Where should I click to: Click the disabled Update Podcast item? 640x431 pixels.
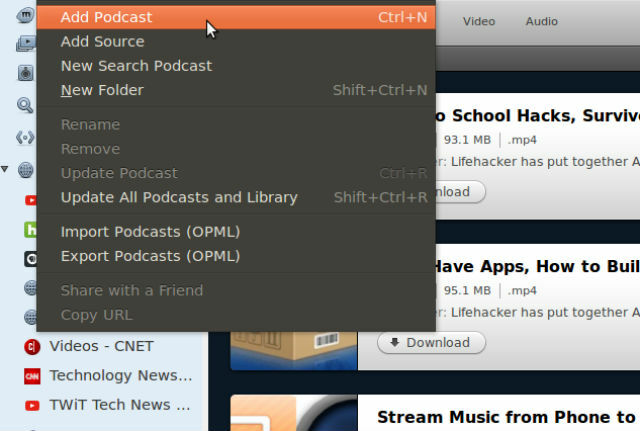236,173
